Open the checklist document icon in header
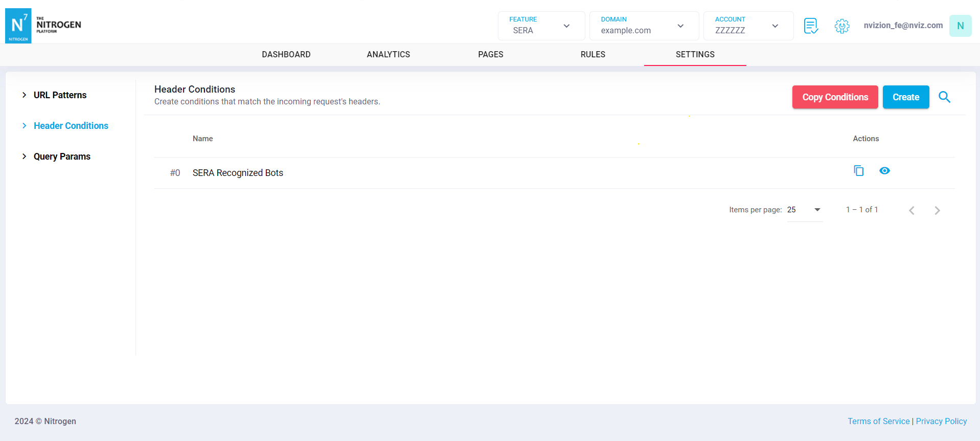Screen dimensions: 980x441 (x=811, y=26)
